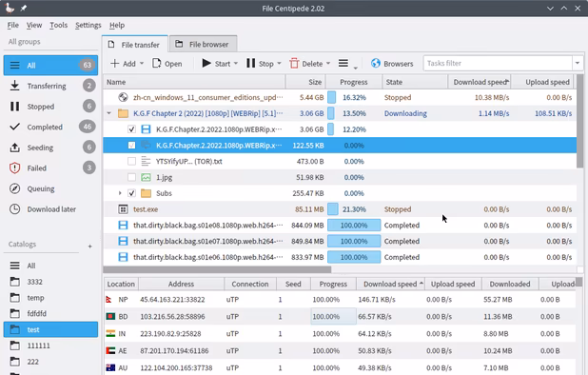Open the 222 catalog folder
The image size is (588, 375).
[50, 362]
